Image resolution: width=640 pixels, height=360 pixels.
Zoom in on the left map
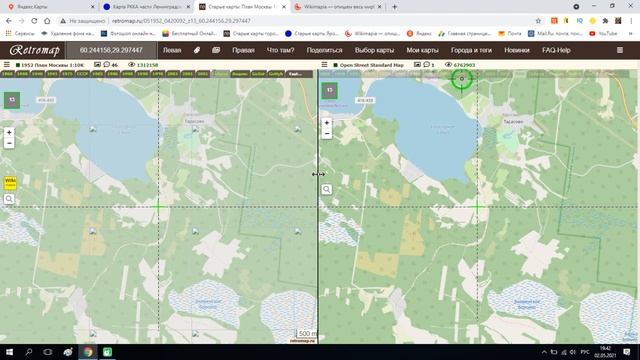coord(9,132)
